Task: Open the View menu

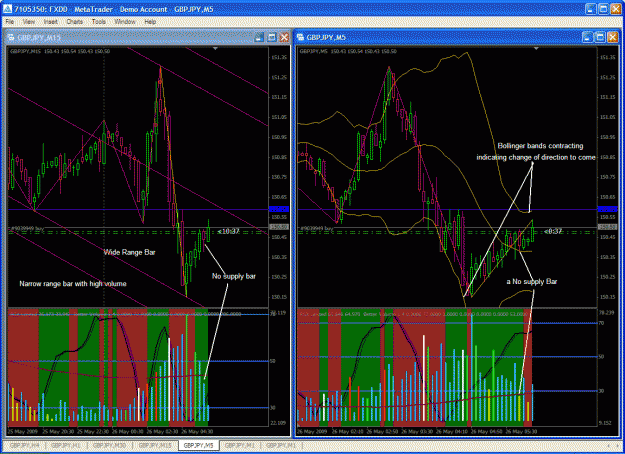Action: coord(29,22)
